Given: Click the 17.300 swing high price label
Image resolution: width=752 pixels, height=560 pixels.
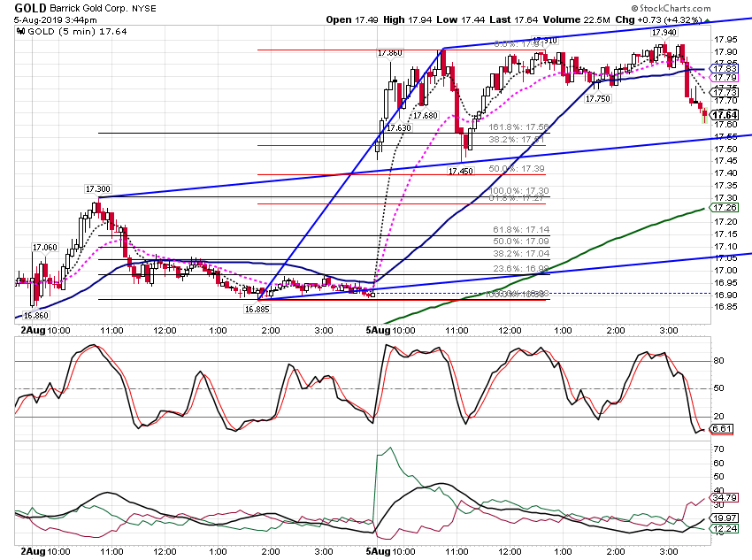Looking at the screenshot, I should click(x=98, y=189).
